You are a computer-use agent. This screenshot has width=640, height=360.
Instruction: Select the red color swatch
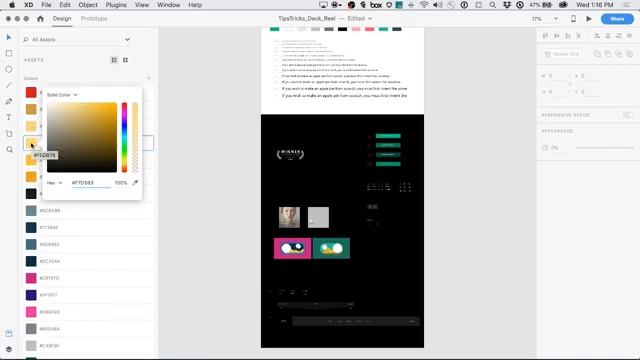[x=31, y=93]
